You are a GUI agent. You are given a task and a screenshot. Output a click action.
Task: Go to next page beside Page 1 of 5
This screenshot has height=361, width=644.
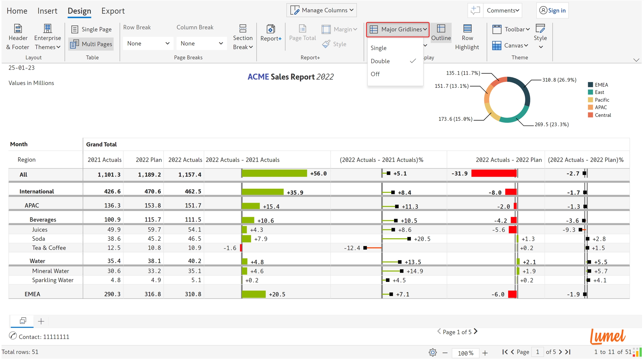tap(476, 332)
